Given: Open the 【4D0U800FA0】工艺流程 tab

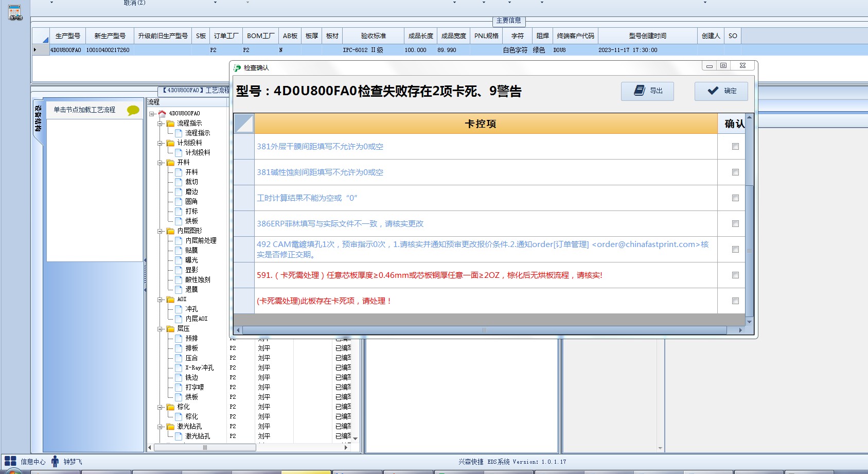Looking at the screenshot, I should [x=194, y=90].
